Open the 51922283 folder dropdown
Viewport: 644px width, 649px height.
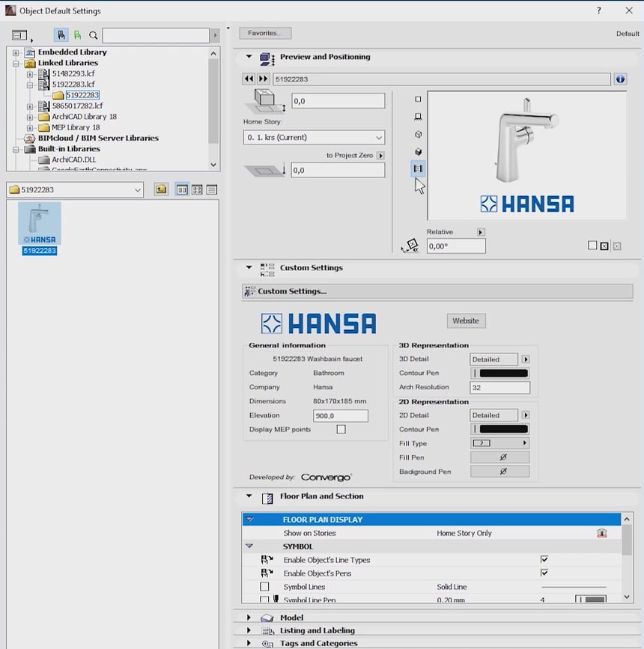75,190
